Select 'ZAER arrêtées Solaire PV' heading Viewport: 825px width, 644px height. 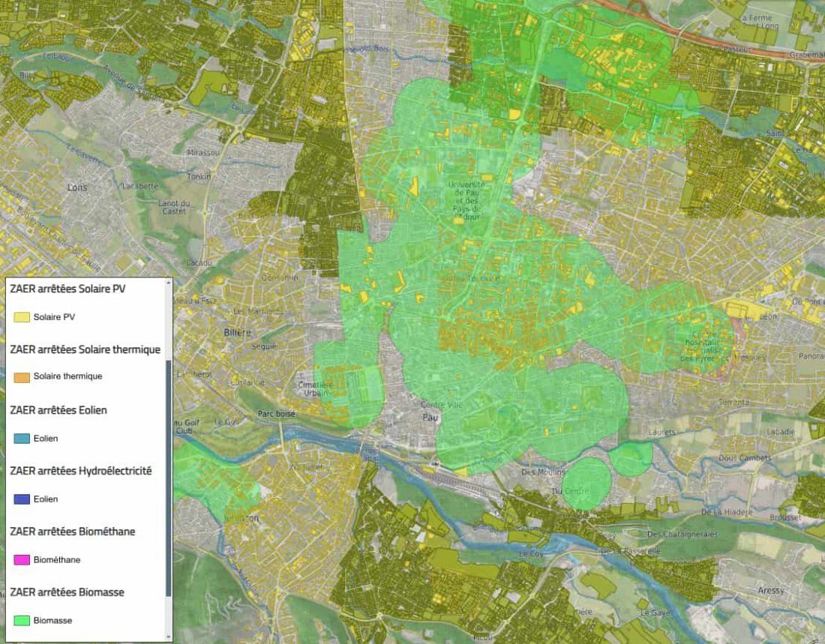coord(67,289)
